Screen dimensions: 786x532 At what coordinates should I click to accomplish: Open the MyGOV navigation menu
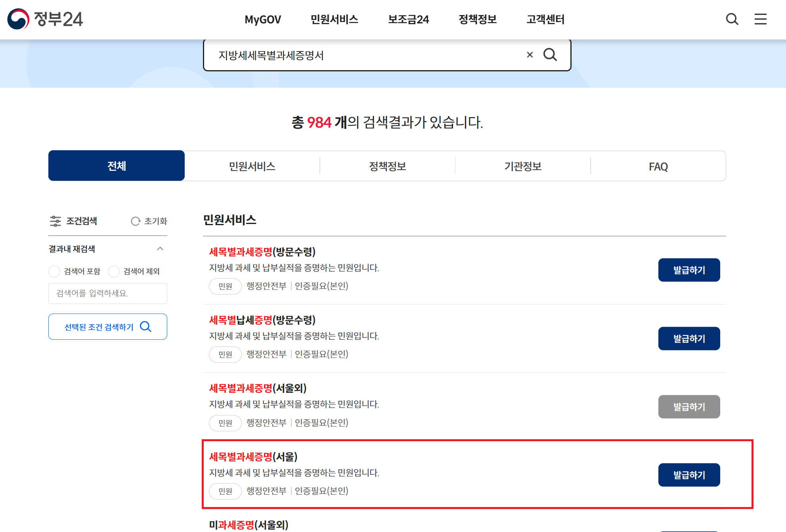262,19
